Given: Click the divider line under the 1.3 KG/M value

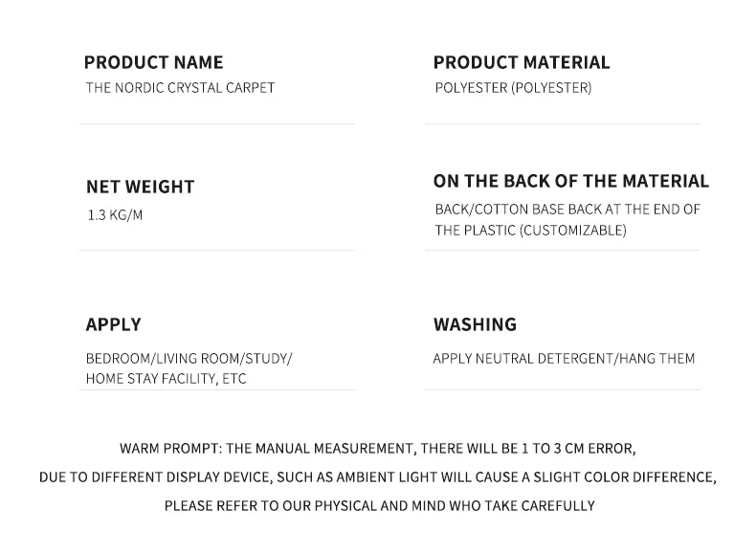Looking at the screenshot, I should 216,250.
